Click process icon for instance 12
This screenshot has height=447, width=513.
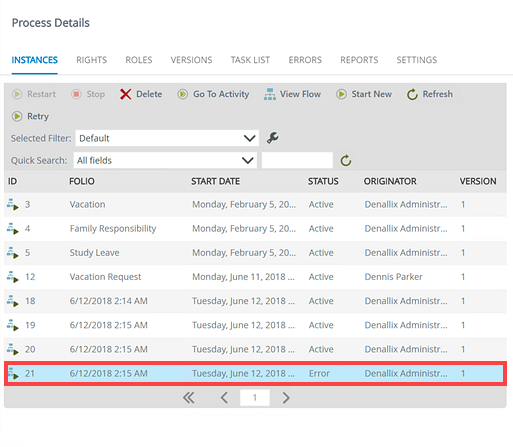click(13, 277)
